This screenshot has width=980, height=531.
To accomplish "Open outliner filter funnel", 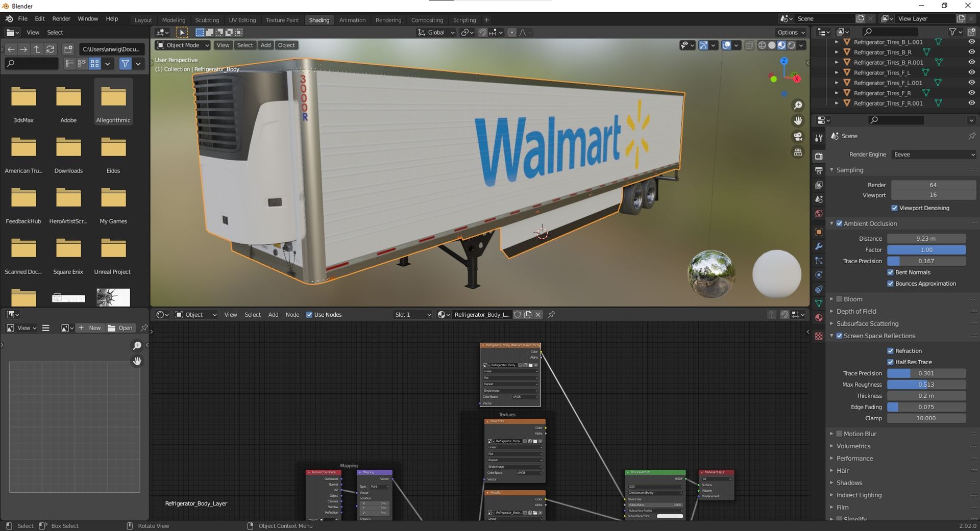I will pyautogui.click(x=952, y=32).
